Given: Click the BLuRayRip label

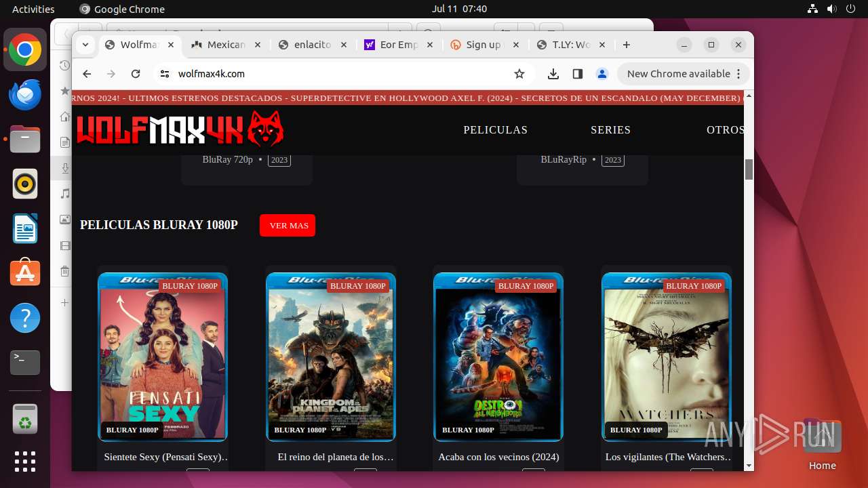Looking at the screenshot, I should pyautogui.click(x=564, y=160).
